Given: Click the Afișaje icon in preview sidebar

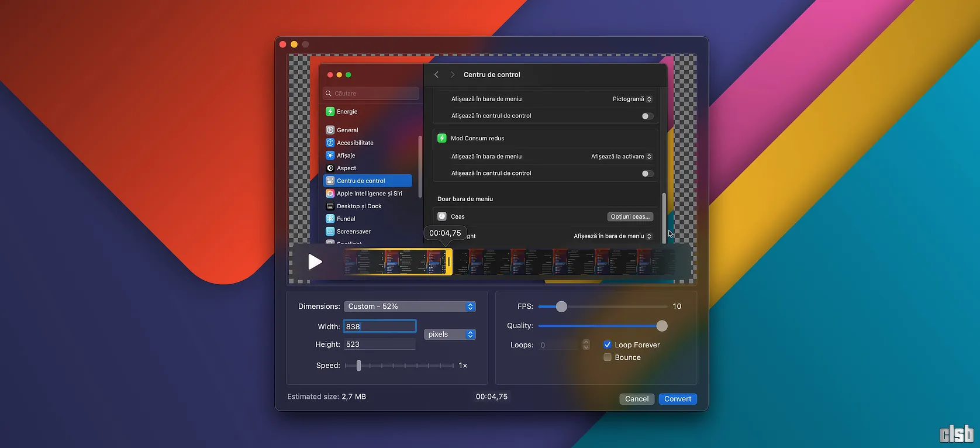Looking at the screenshot, I should point(330,156).
